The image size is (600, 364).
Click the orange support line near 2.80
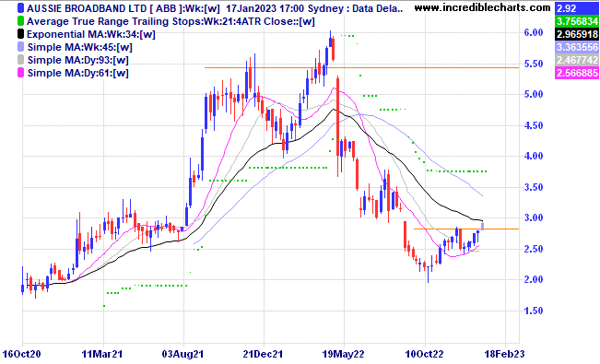coord(466,229)
